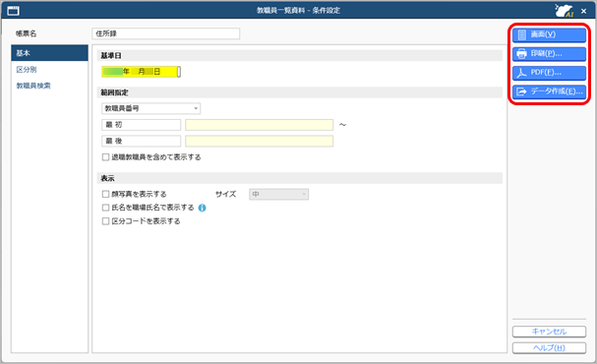Viewport: 597px width, 364px height.
Task: Open the 教職員番号 range dropdown
Action: coord(150,108)
